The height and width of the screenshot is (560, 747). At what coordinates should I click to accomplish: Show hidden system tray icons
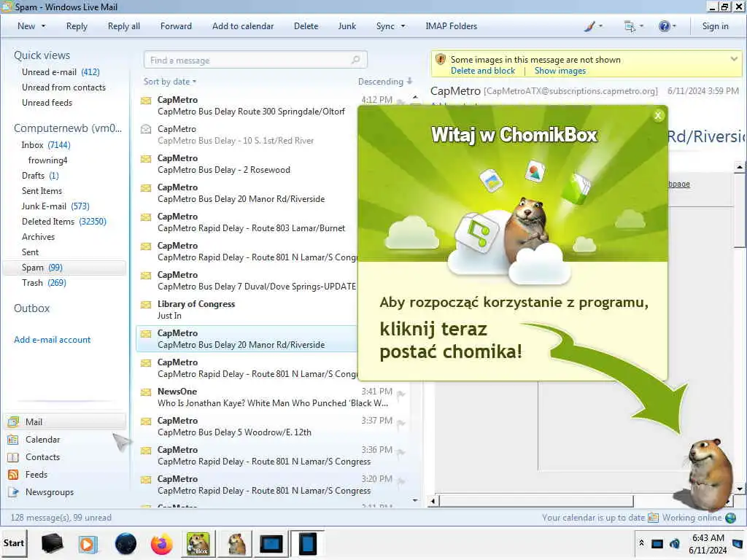[641, 542]
